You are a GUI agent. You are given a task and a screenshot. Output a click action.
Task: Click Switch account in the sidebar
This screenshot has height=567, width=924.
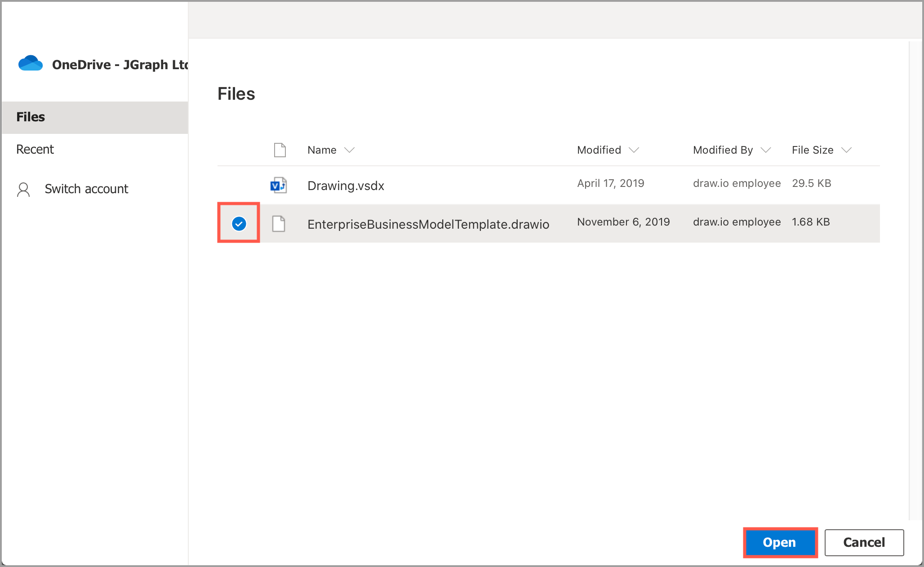click(86, 189)
